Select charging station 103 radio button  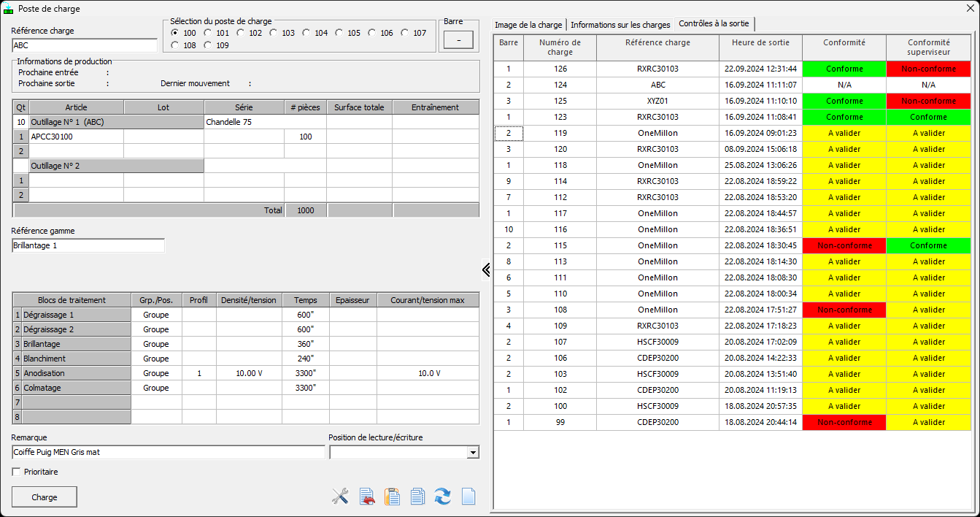tap(274, 33)
